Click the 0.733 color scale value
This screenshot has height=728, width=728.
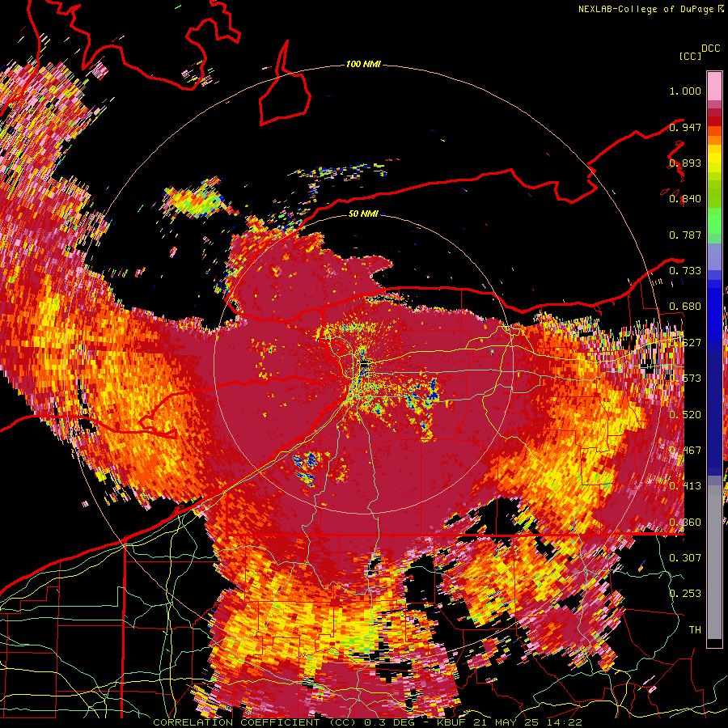[685, 271]
